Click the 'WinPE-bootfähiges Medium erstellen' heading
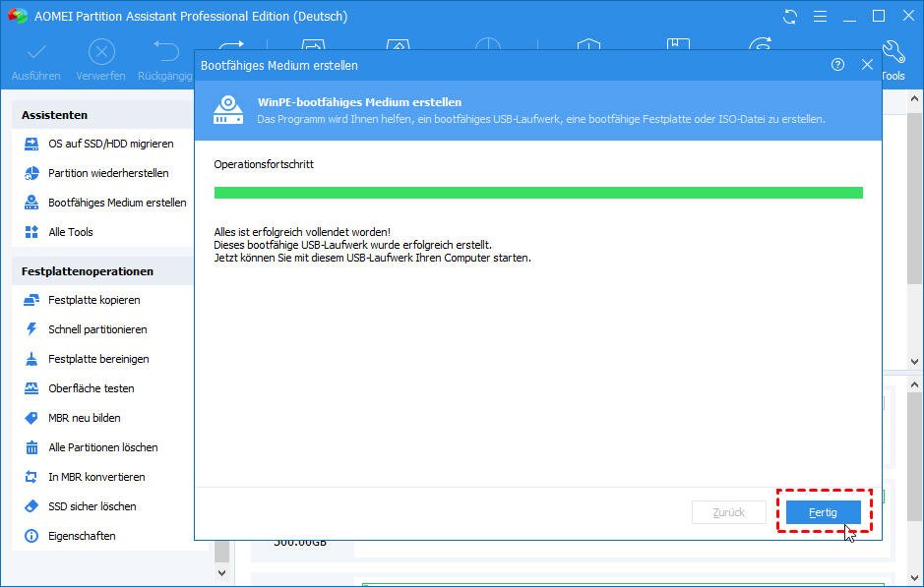This screenshot has height=587, width=924. click(359, 102)
